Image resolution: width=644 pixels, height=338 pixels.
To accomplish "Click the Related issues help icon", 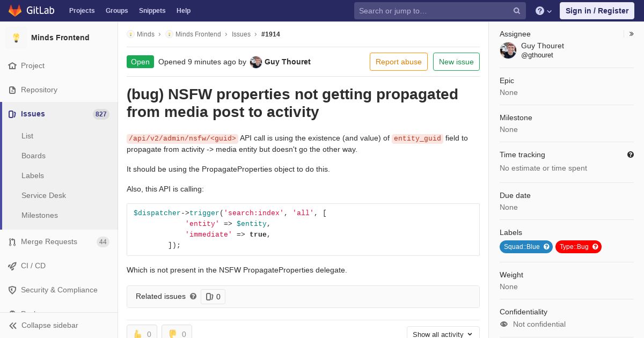I will 193,296.
